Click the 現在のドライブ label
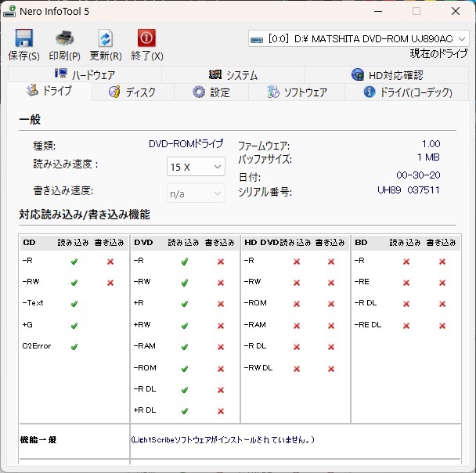 tap(438, 54)
